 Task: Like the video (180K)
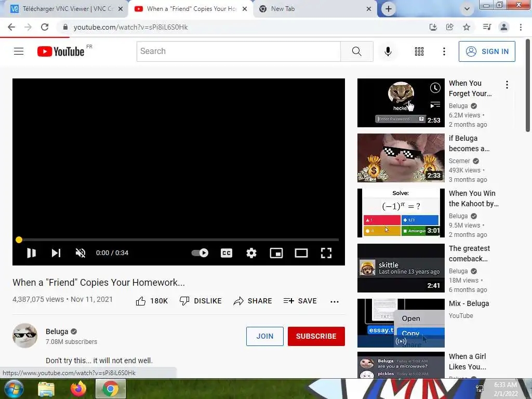click(152, 301)
